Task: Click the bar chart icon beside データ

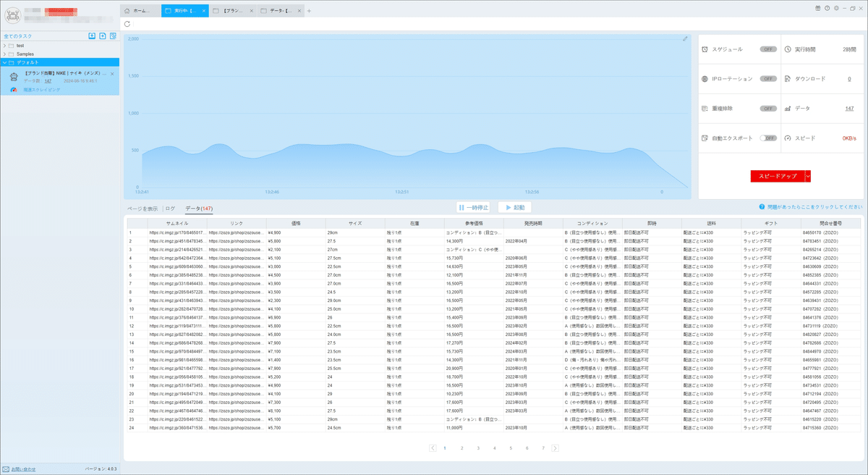Action: 788,109
